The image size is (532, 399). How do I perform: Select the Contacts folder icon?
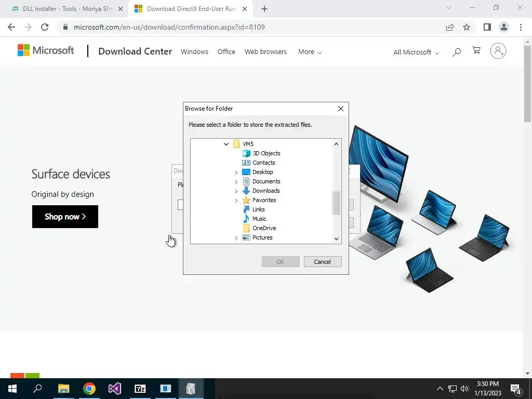[x=246, y=163]
